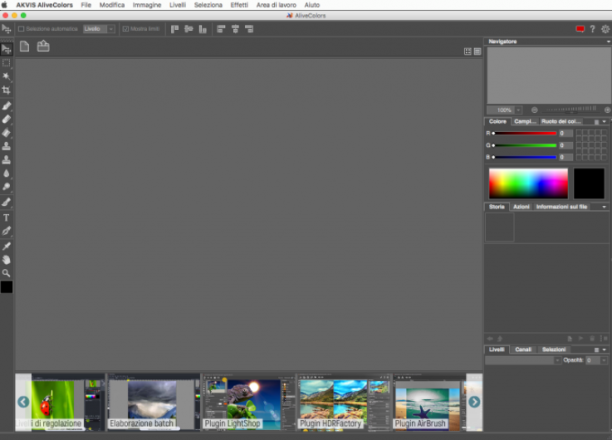Open the help question mark icon
The width and height of the screenshot is (612, 440).
tap(592, 29)
